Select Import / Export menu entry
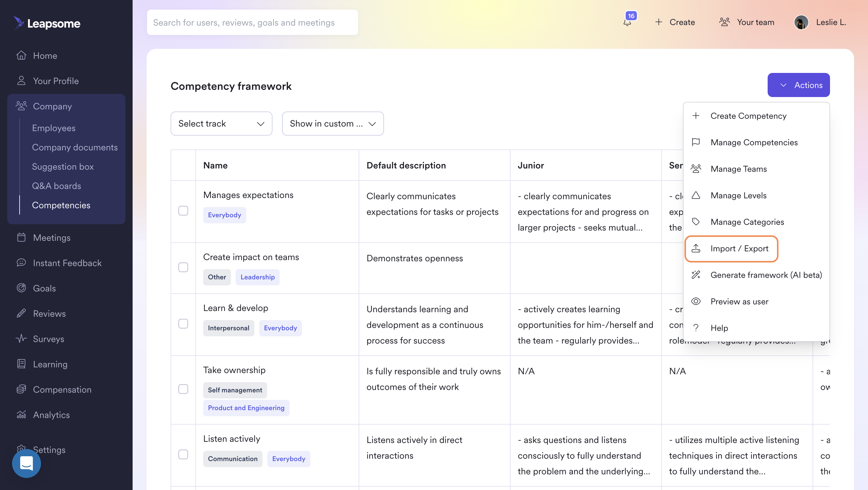Image resolution: width=868 pixels, height=490 pixels. click(x=756, y=248)
